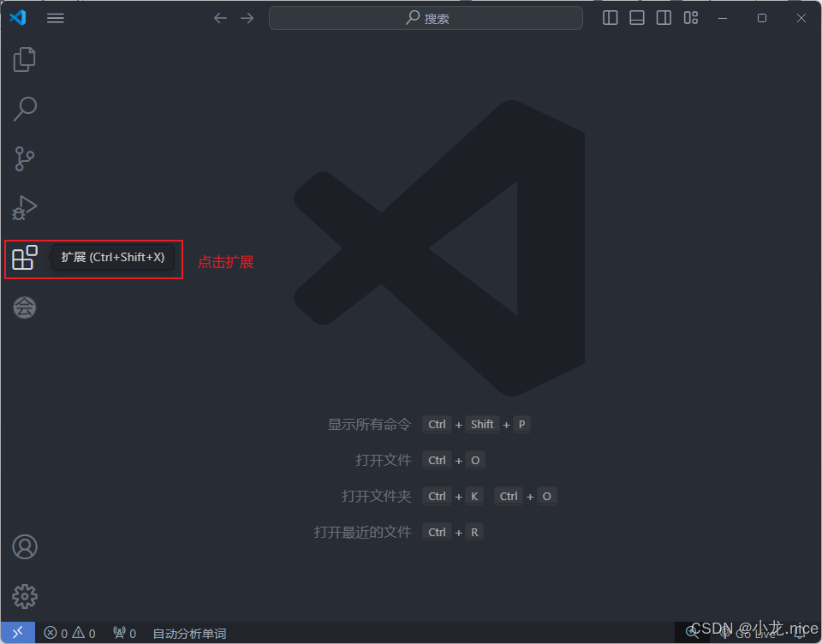
Task: Toggle the secondary side bar layout icon
Action: tap(664, 18)
